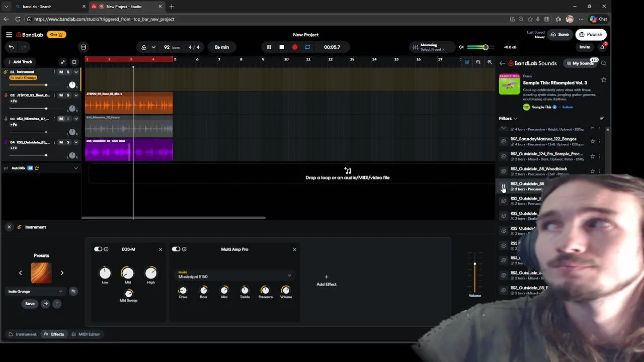
Task: Click the Publish button
Action: [591, 35]
